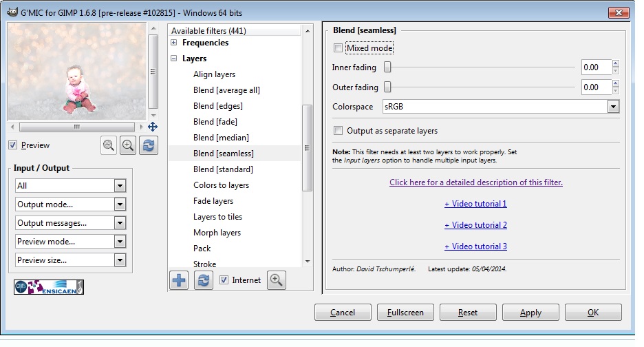The width and height of the screenshot is (644, 347).
Task: Enable the Mixed mode checkbox
Action: click(338, 48)
